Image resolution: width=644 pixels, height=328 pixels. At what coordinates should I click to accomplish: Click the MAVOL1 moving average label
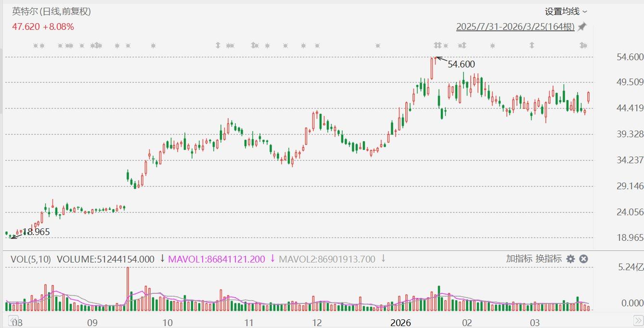coord(217,259)
